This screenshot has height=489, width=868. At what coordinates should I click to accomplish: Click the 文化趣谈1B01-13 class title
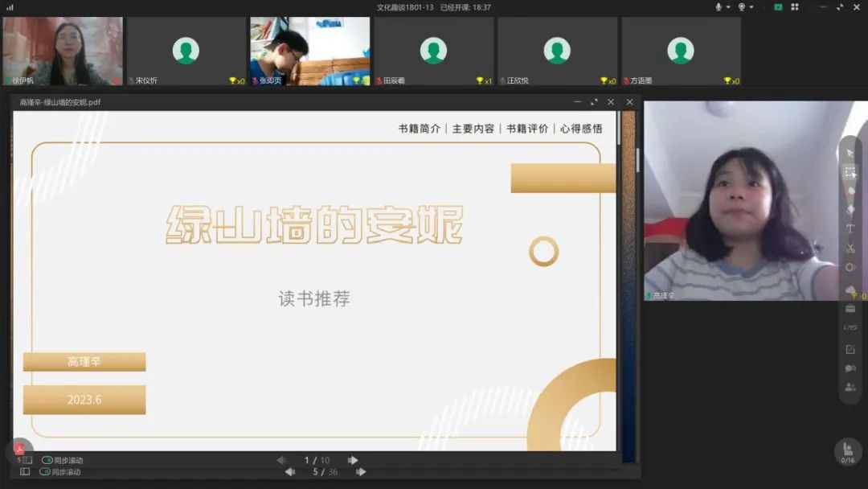tap(405, 7)
